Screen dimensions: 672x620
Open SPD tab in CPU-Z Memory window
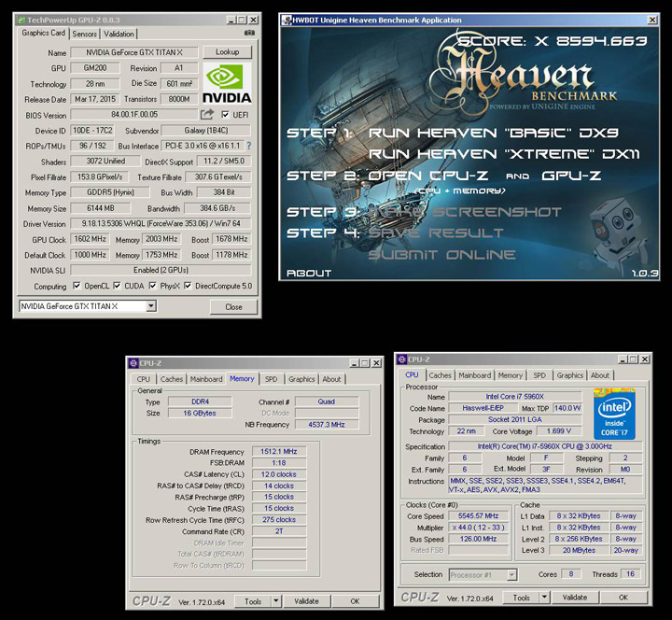click(x=271, y=379)
